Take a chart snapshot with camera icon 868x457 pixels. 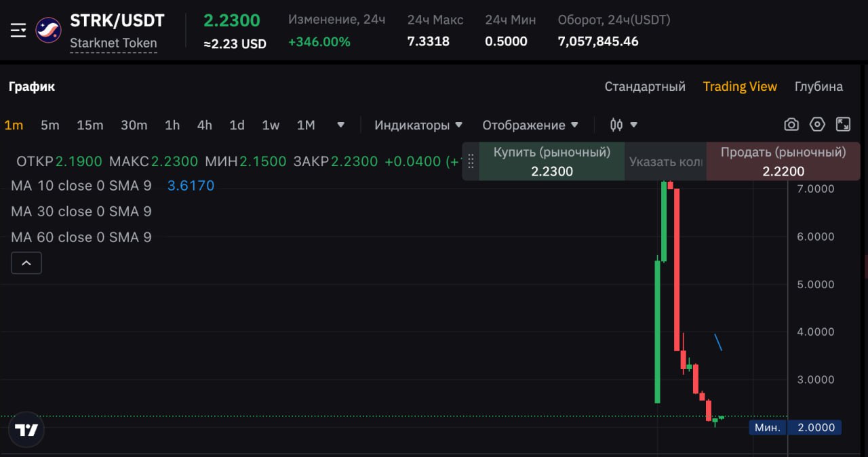pyautogui.click(x=791, y=125)
